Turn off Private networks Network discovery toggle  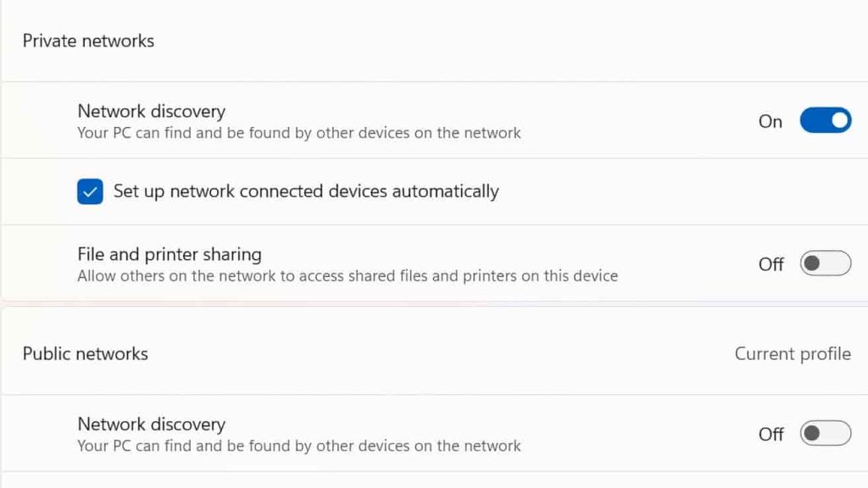[x=825, y=121]
